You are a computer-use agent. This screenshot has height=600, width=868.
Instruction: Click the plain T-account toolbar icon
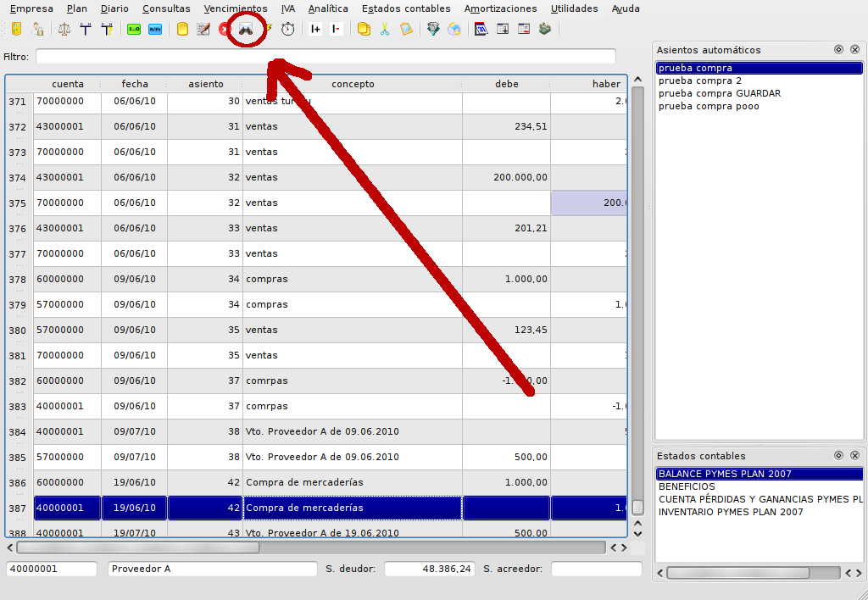86,29
